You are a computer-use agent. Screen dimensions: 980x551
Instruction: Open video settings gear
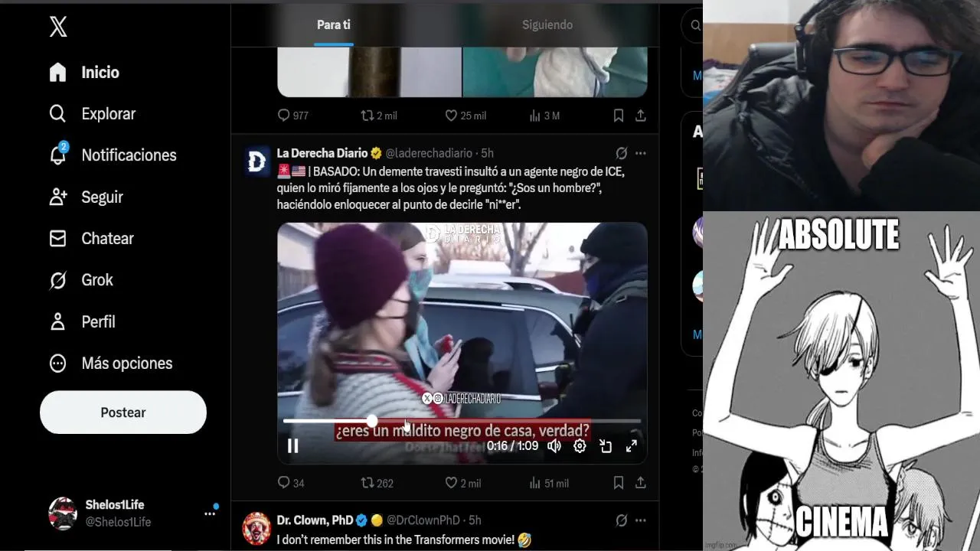click(580, 446)
